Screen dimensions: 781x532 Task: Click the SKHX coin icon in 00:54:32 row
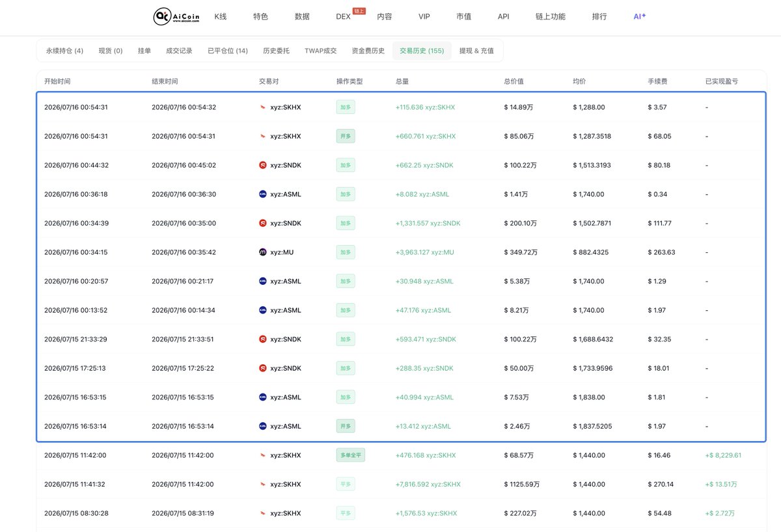[x=263, y=107]
